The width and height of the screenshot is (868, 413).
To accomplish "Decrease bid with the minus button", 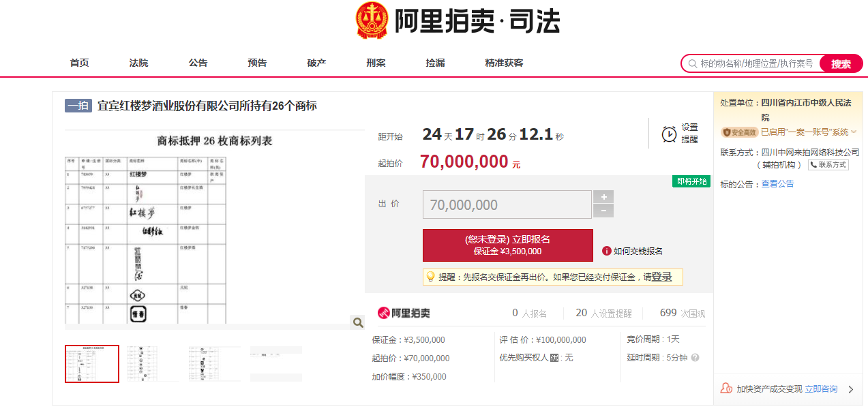I will click(603, 211).
